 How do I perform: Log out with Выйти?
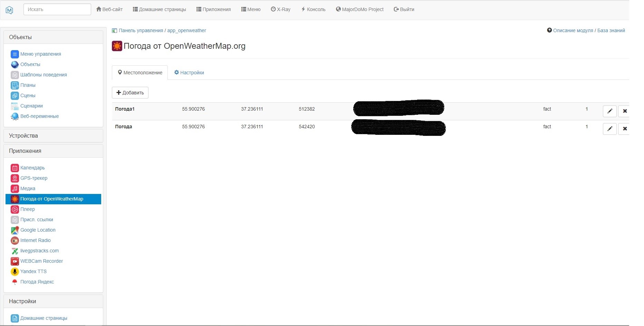pos(404,9)
